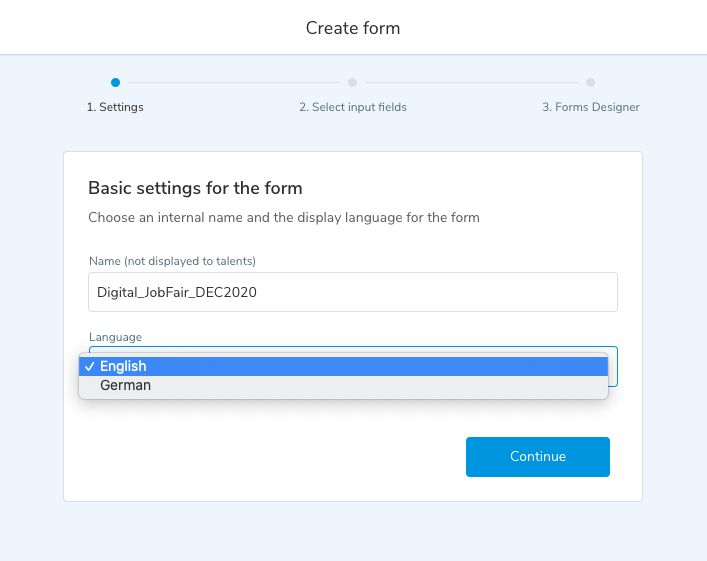The width and height of the screenshot is (707, 561).
Task: Open the '3. Forms Designer' step
Action: [x=590, y=107]
